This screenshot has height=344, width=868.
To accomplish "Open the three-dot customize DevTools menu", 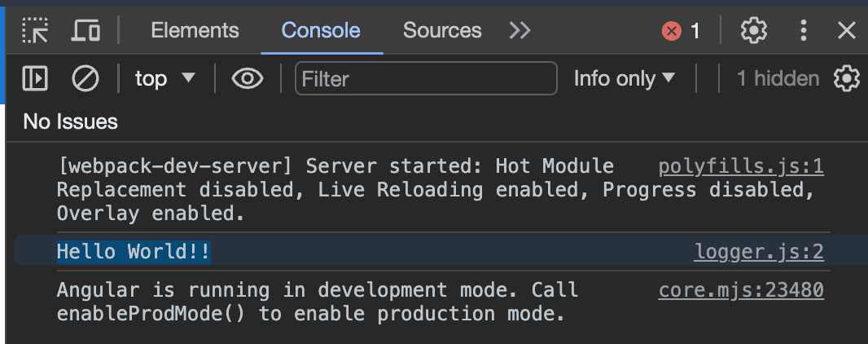I will 804,31.
